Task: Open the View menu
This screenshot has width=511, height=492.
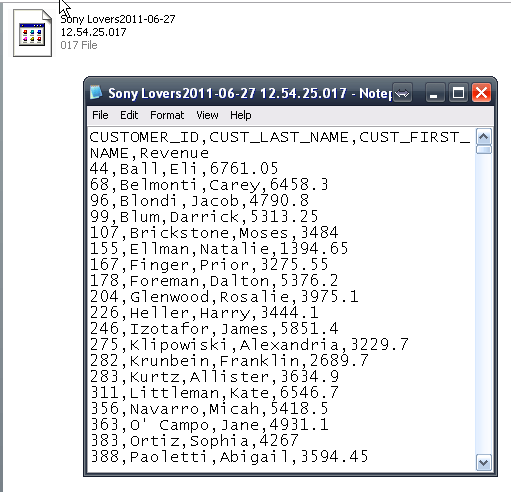Action: click(207, 115)
